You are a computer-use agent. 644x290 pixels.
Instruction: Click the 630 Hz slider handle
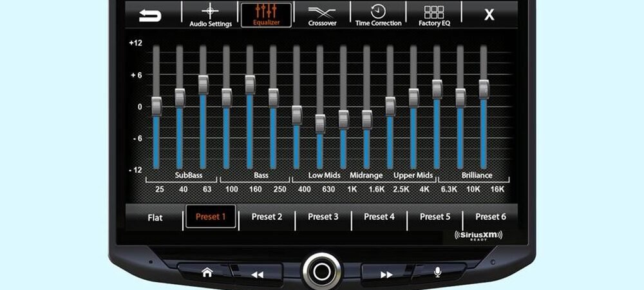click(x=320, y=124)
